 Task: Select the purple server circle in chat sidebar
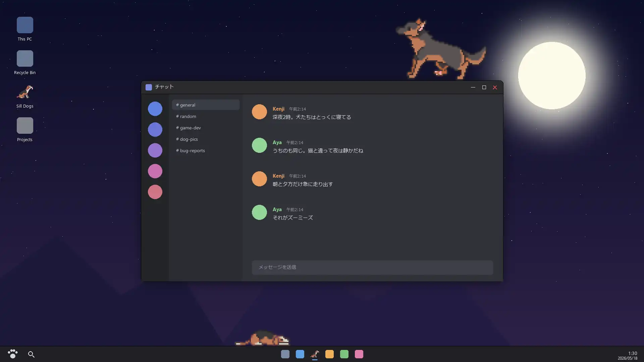[155, 150]
